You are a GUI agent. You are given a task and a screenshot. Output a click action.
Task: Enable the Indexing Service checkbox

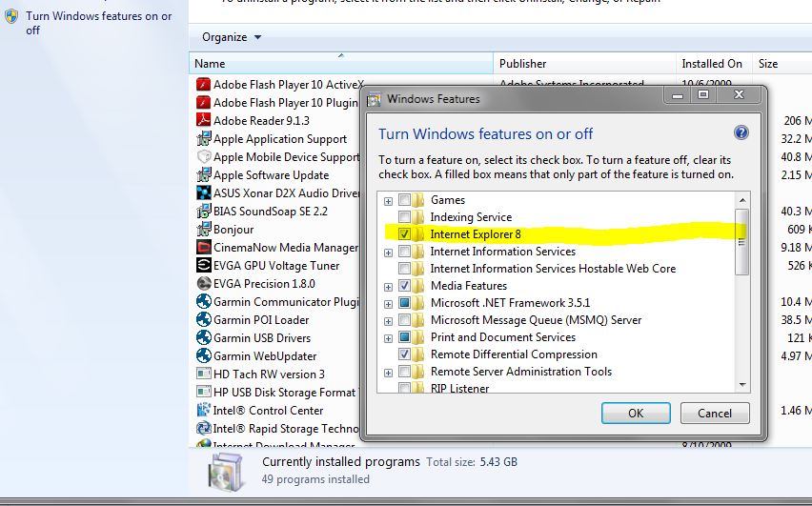point(404,217)
